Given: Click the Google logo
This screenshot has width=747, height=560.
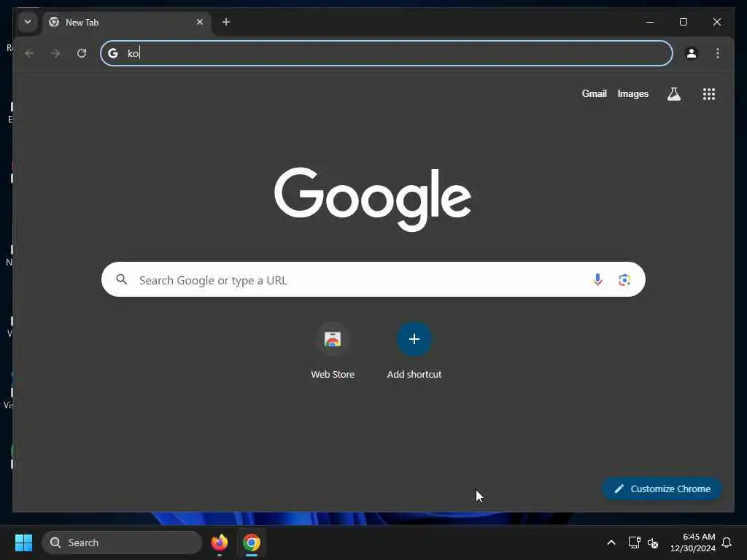Looking at the screenshot, I should pos(373,199).
